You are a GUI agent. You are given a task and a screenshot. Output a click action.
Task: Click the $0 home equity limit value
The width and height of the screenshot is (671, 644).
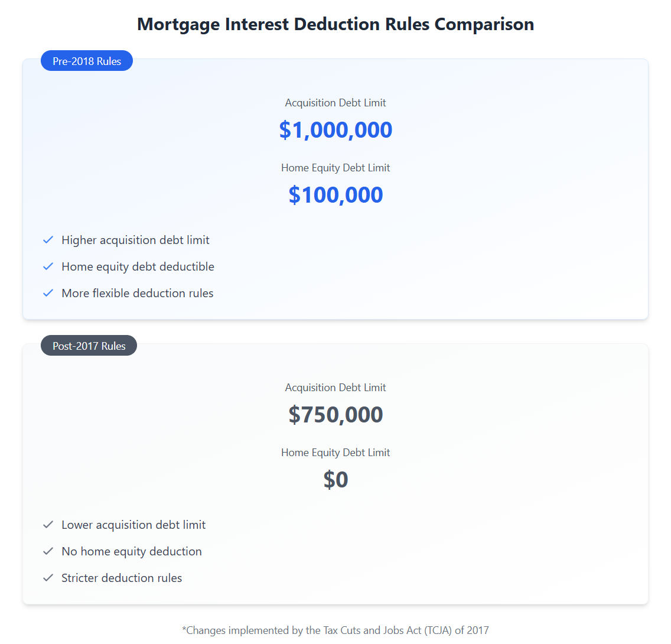(335, 480)
